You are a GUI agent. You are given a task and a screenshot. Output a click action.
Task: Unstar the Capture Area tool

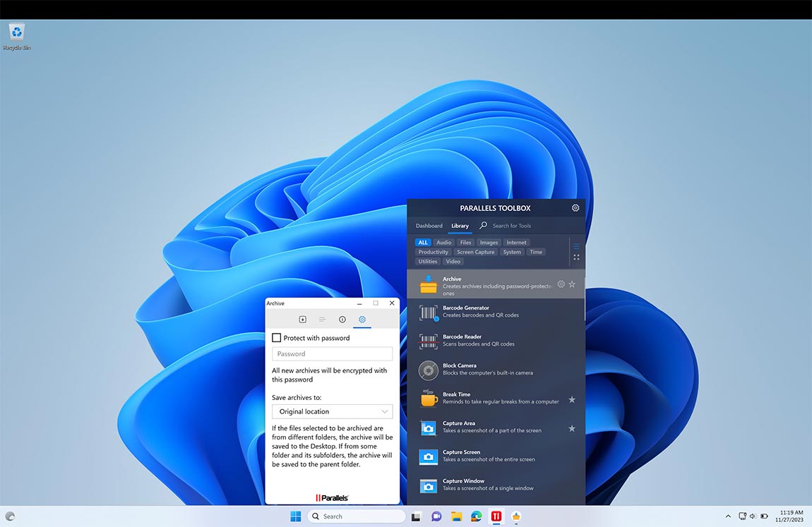tap(572, 428)
